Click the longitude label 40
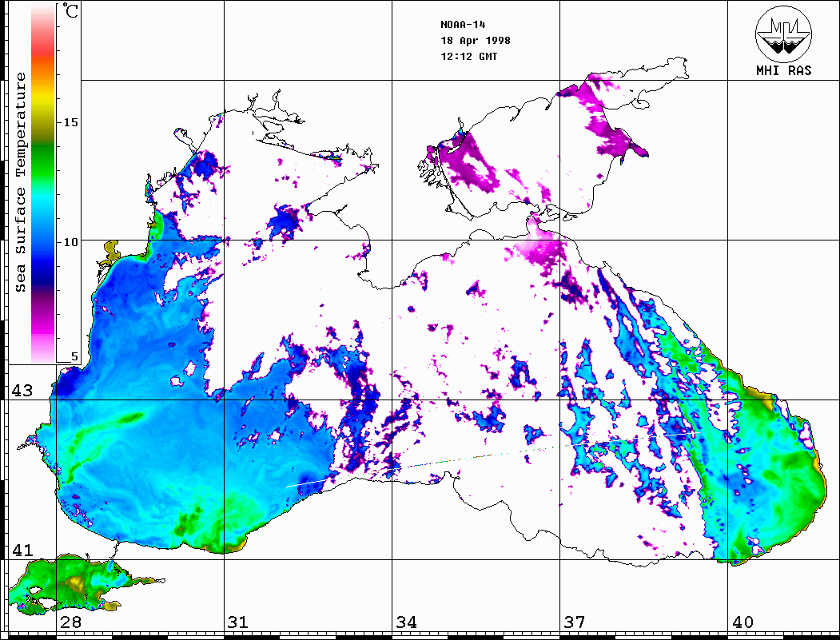The image size is (840, 640). 742,622
